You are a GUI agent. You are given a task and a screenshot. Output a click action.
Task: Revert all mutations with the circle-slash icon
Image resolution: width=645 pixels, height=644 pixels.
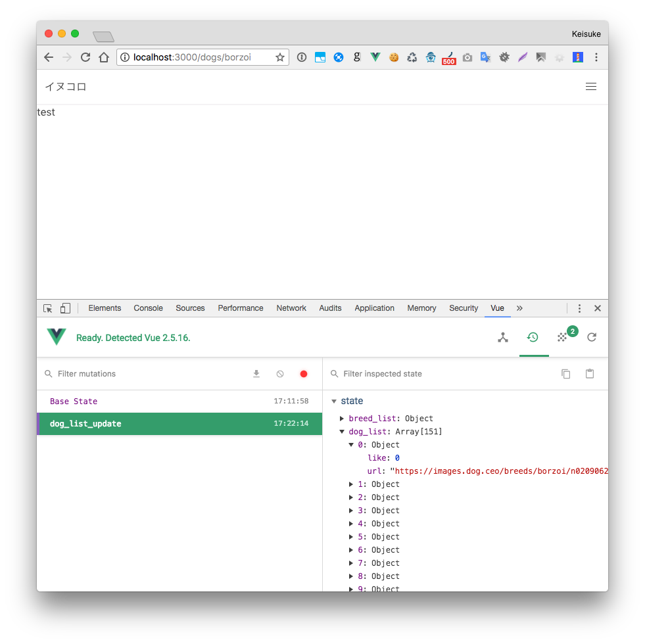click(x=280, y=374)
